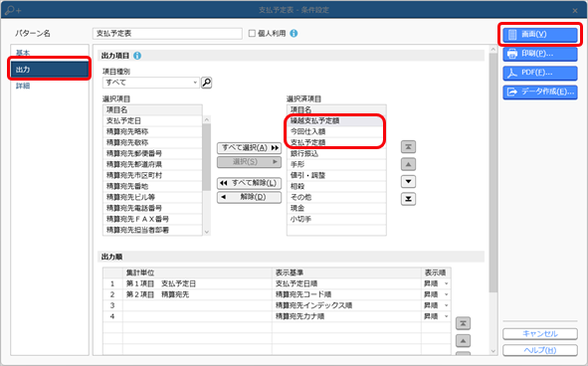Select 繰越支払予定額 in selected items
This screenshot has width=588, height=366.
(x=336, y=120)
